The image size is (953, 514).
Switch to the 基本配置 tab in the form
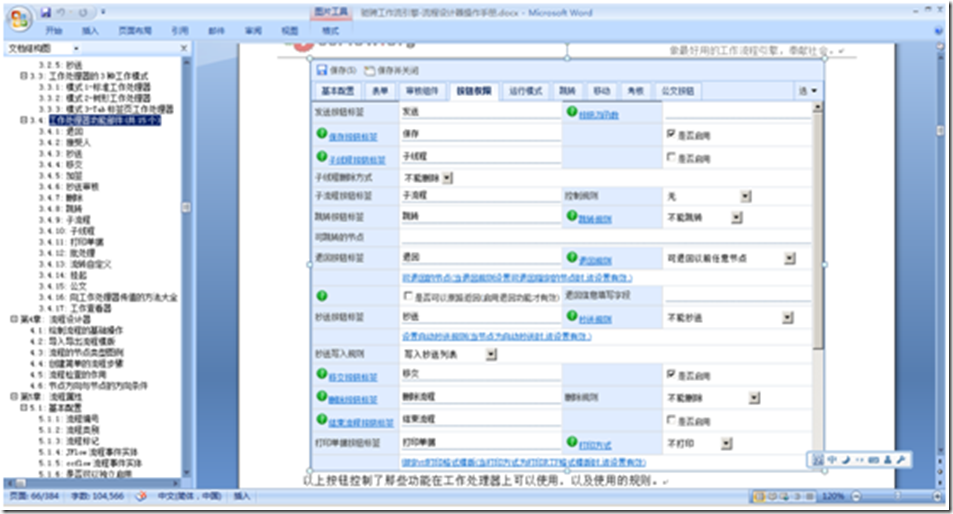(337, 91)
